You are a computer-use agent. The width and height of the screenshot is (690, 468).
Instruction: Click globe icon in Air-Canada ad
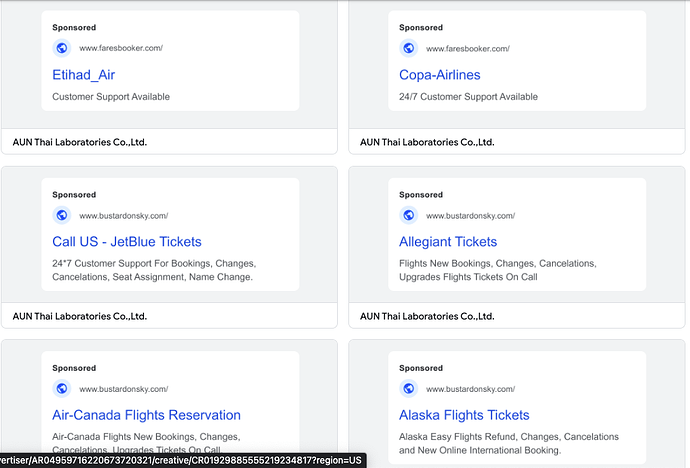point(61,388)
